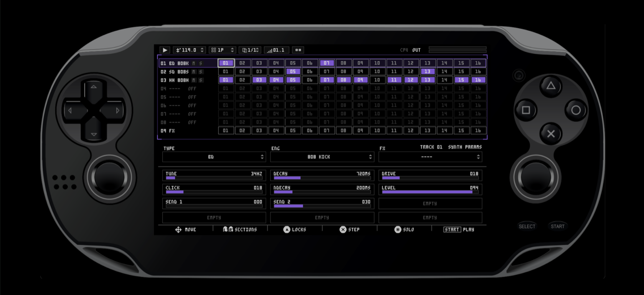Click the START PLAY label in the footer
This screenshot has height=295, width=644.
(459, 229)
